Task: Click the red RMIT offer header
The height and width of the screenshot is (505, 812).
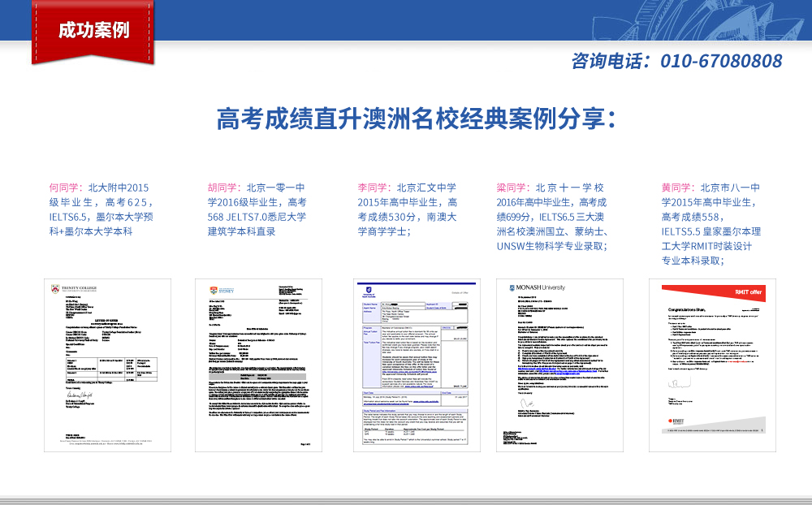Action: 714,292
